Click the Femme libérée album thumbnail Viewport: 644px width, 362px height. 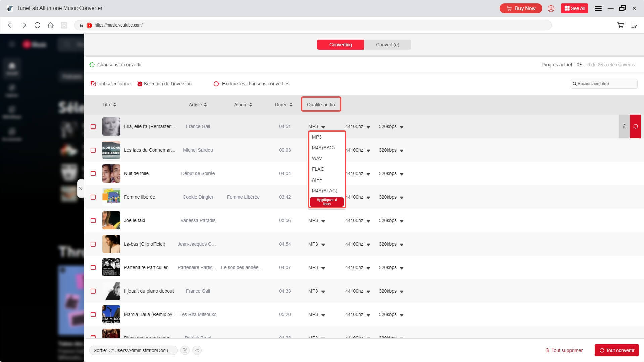click(x=111, y=197)
